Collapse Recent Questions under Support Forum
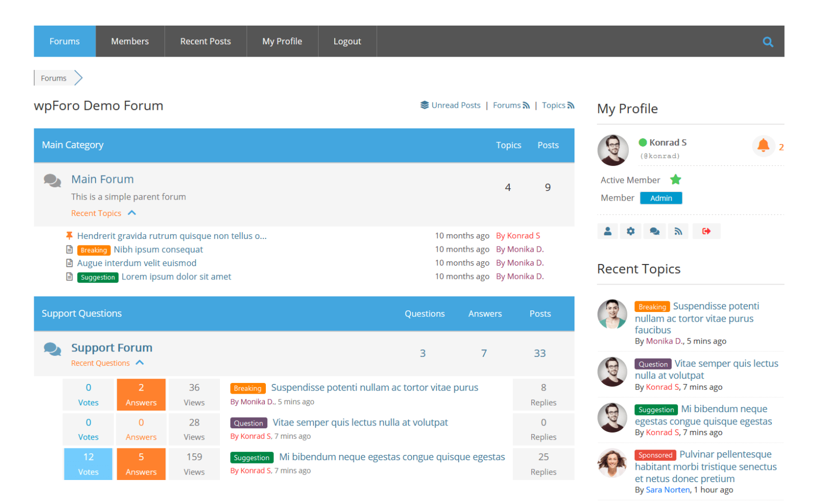The height and width of the screenshot is (504, 820). 140,362
